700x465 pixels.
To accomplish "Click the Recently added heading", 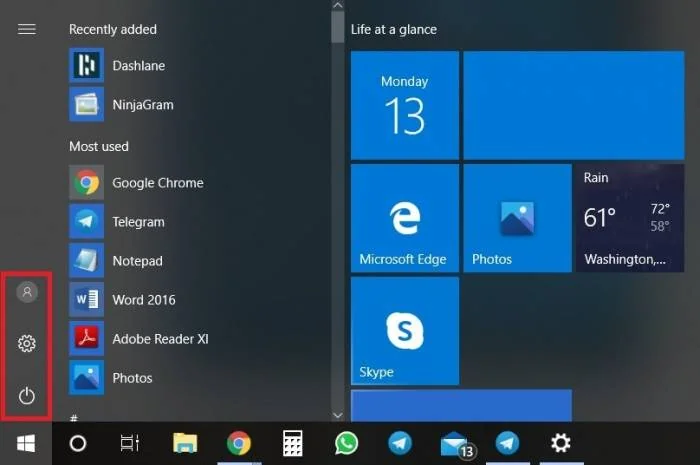I will [113, 29].
